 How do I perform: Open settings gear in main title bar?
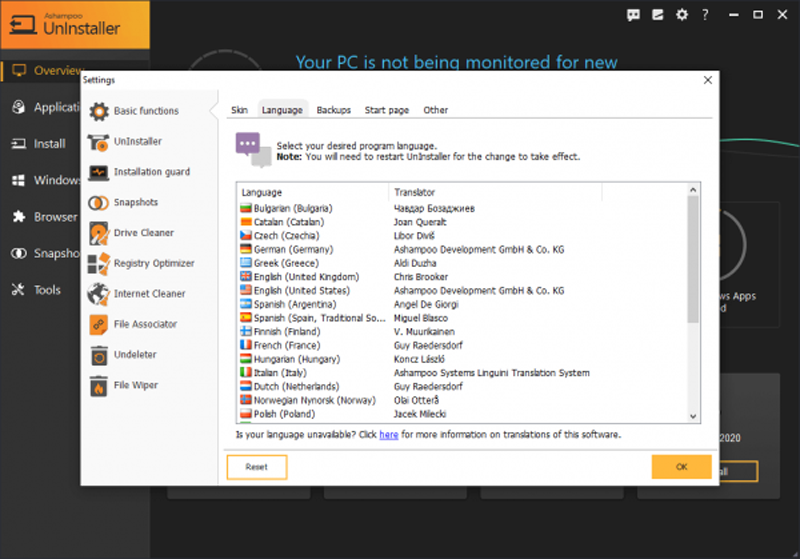click(x=682, y=15)
